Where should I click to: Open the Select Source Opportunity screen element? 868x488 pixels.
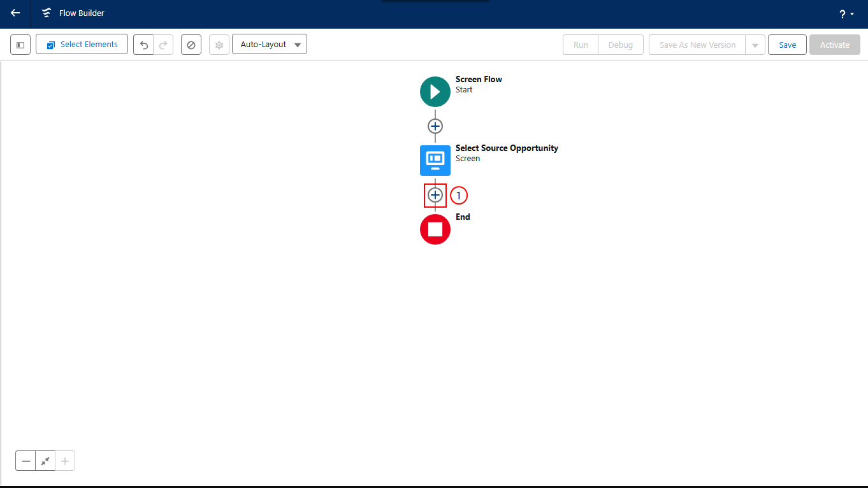[435, 161]
